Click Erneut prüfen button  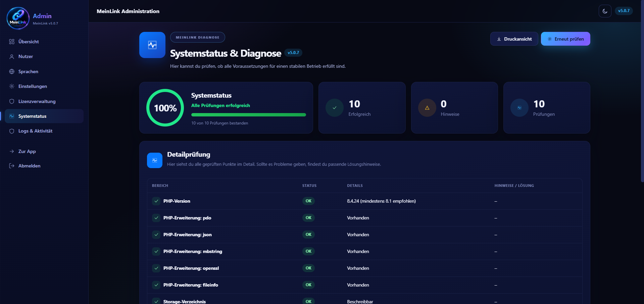click(x=565, y=39)
